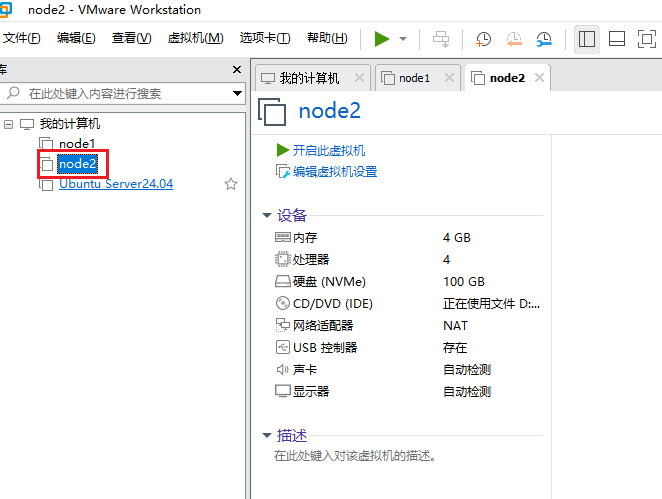Click the large node2 heading icon
The width and height of the screenshot is (662, 499).
tap(272, 111)
